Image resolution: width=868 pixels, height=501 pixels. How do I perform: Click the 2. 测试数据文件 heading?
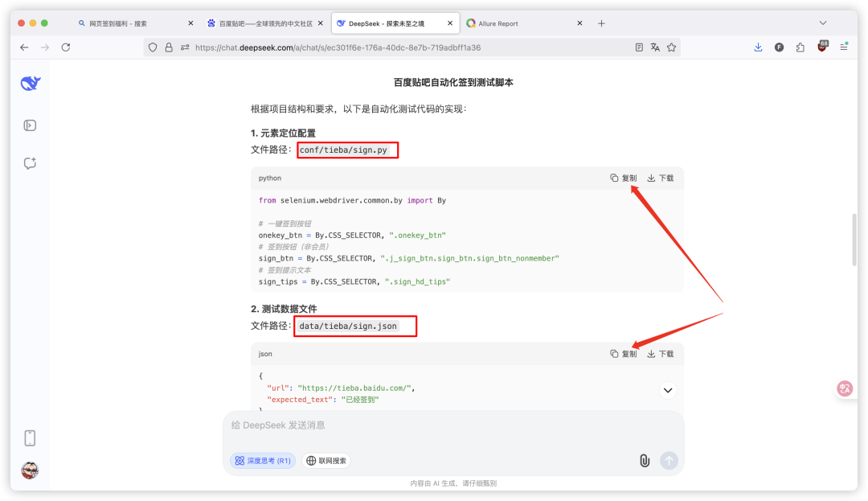(x=284, y=309)
